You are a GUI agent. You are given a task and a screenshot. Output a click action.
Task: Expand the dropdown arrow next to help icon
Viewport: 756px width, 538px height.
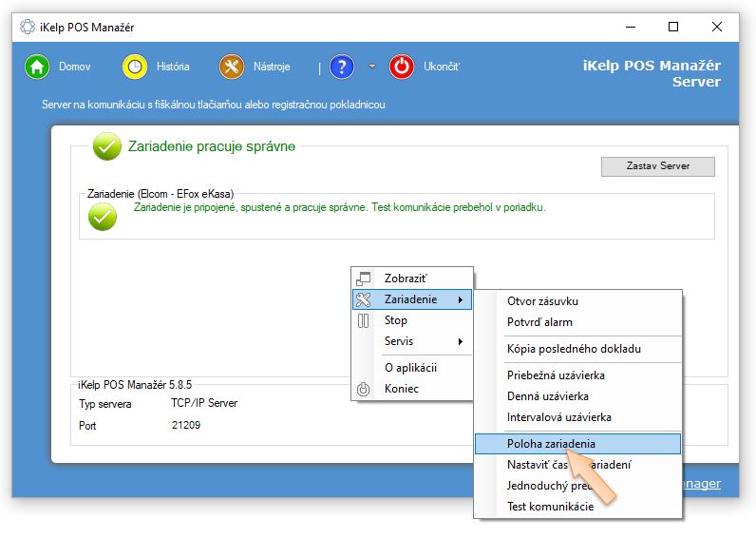point(372,67)
